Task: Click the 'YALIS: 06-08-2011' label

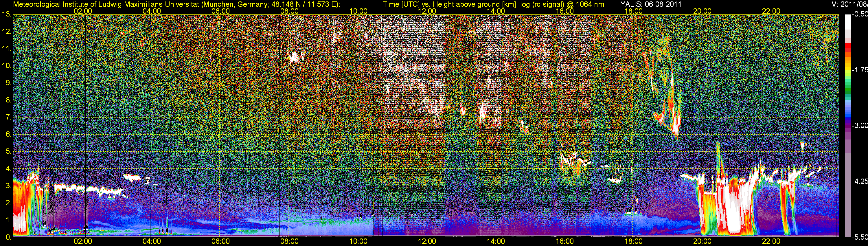Action: tap(651, 4)
